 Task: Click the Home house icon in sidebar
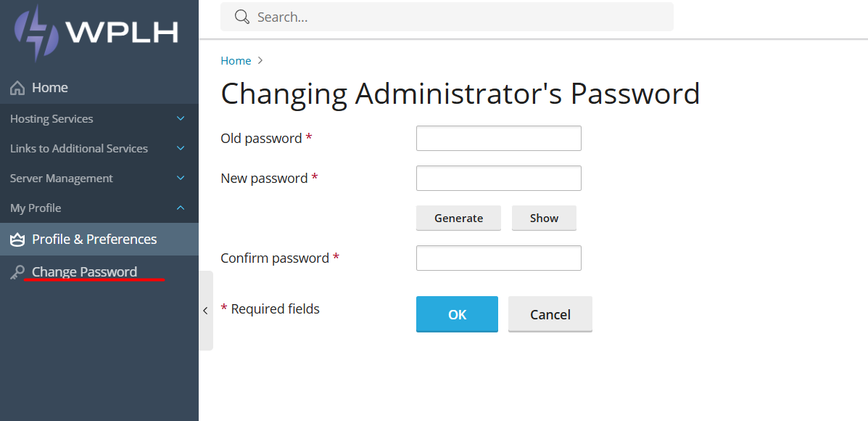click(17, 88)
